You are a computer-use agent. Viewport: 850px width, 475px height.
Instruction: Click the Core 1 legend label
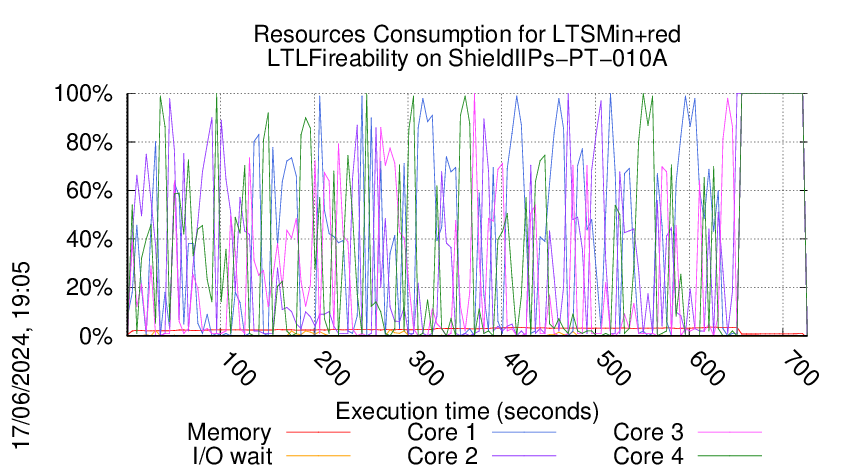[441, 433]
